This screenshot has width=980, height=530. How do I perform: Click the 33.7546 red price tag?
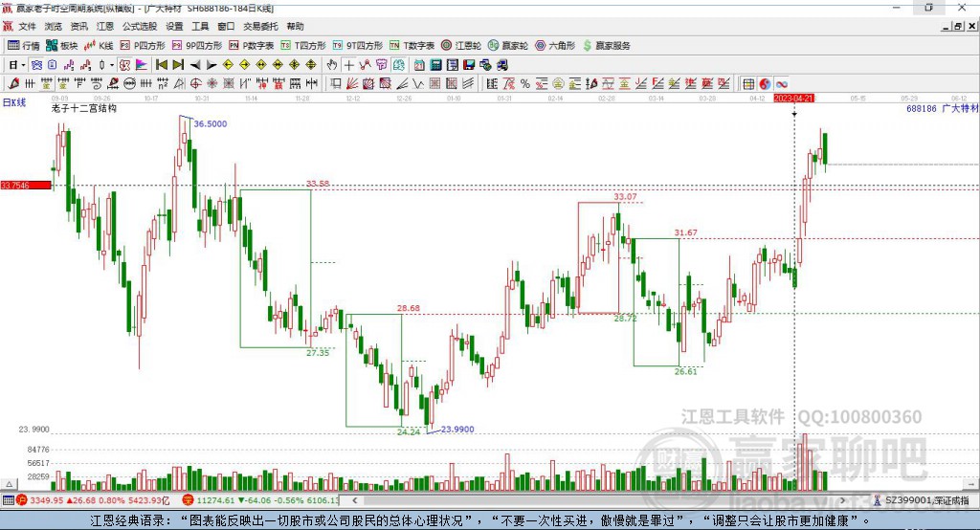pyautogui.click(x=26, y=185)
